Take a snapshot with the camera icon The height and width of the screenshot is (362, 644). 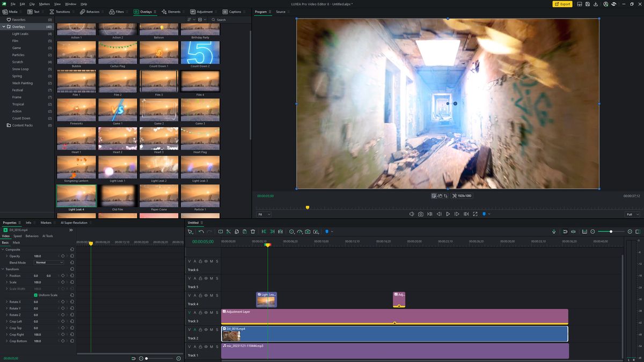click(421, 213)
